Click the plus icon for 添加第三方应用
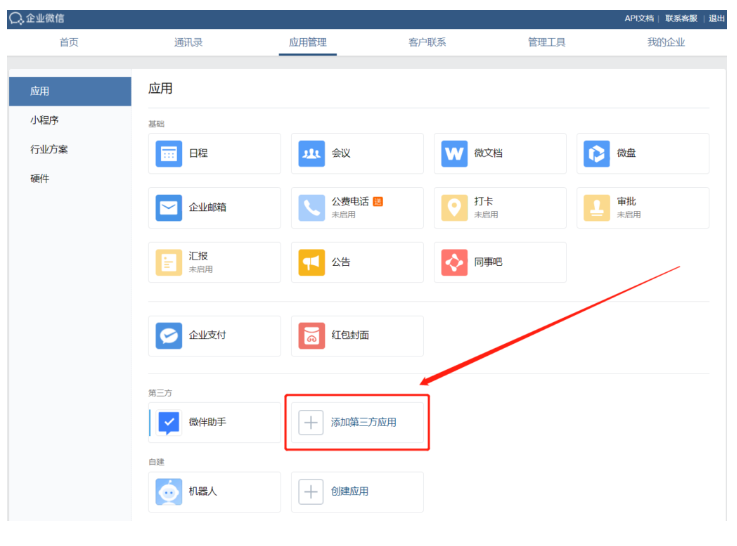The image size is (737, 546). [x=311, y=422]
